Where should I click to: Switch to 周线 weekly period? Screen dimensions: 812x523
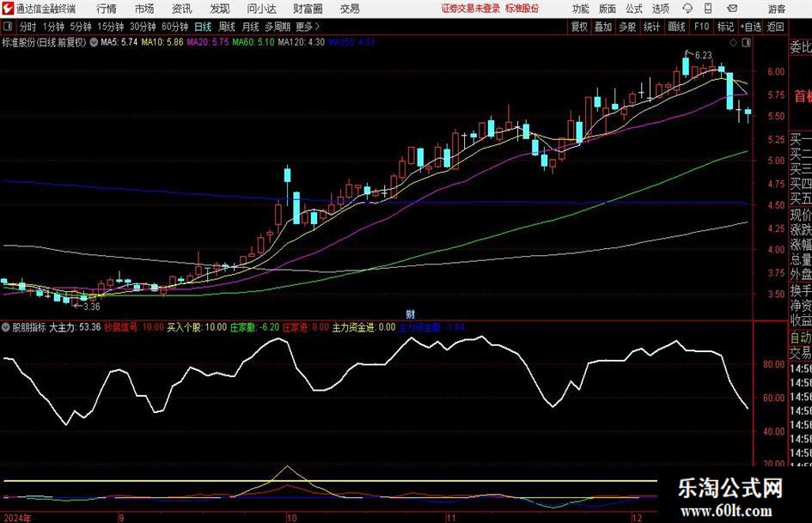coord(227,27)
